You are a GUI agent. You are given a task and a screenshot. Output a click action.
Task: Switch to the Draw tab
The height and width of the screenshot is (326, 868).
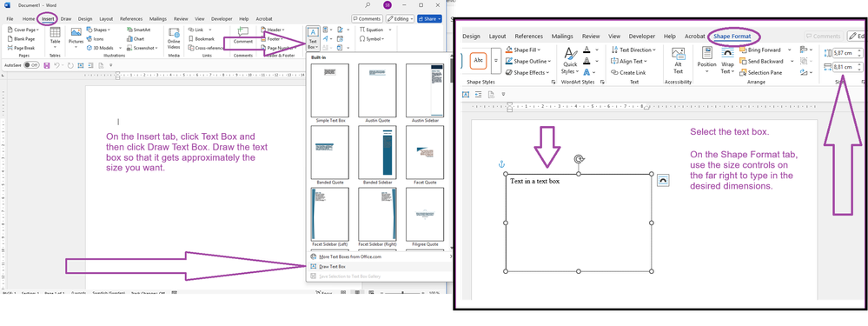[66, 19]
